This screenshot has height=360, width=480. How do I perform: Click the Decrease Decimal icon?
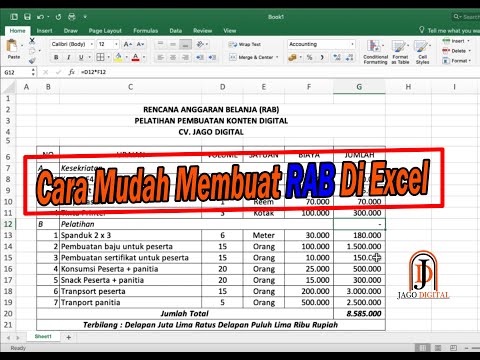(350, 57)
